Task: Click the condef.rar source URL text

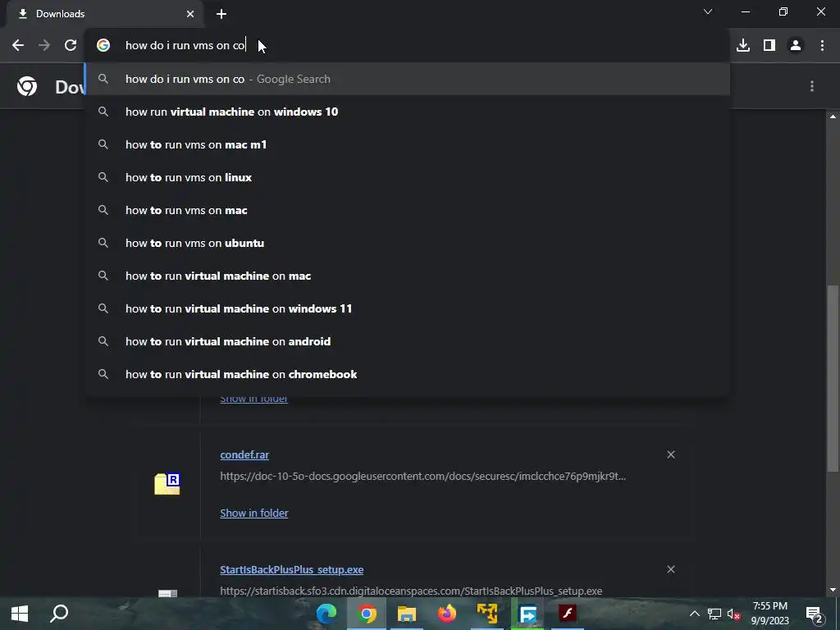Action: 422,477
